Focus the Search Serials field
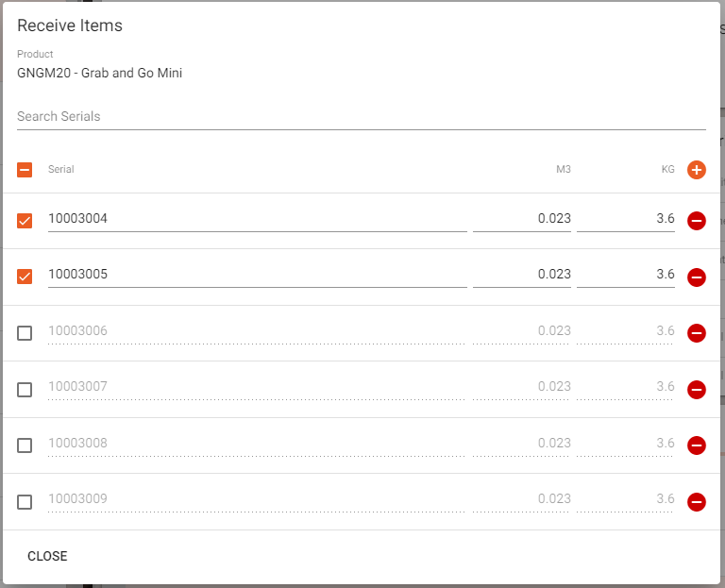Image resolution: width=725 pixels, height=588 pixels. coord(362,116)
